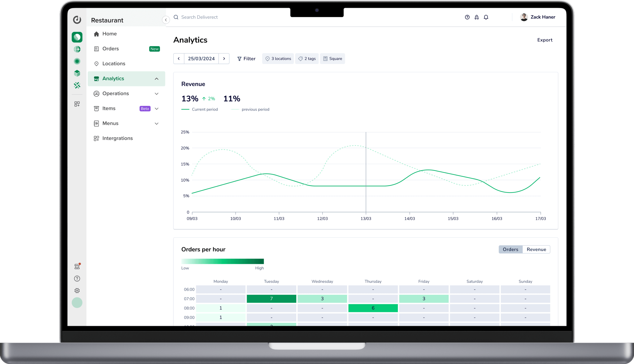Collapse the Analytics section
This screenshot has height=364, width=634.
pyautogui.click(x=156, y=79)
